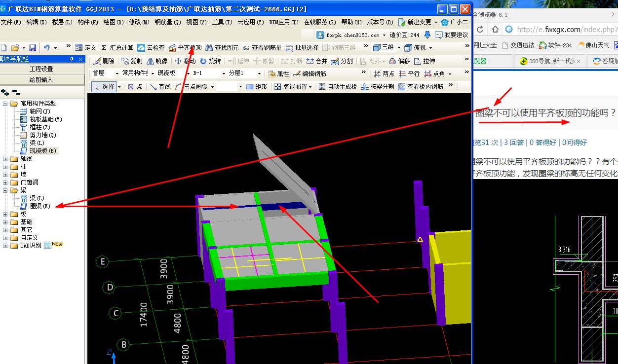
Task: Open 定义 (Define) tool
Action: pos(86,48)
